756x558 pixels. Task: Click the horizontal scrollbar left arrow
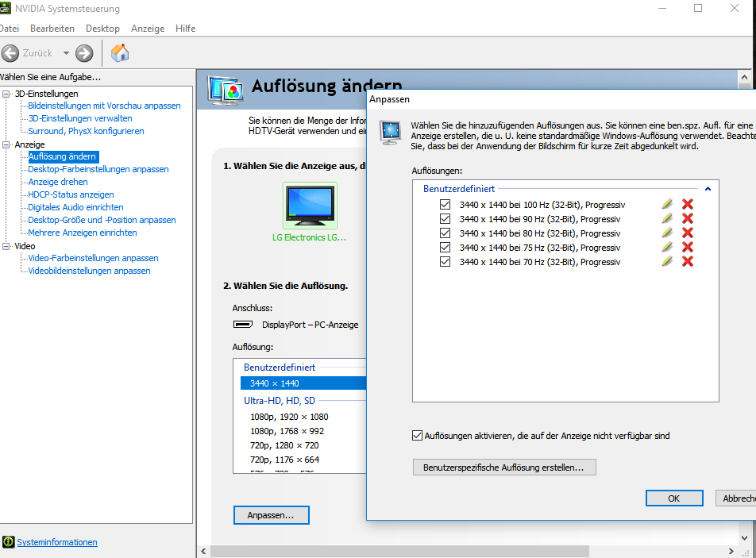(x=203, y=552)
